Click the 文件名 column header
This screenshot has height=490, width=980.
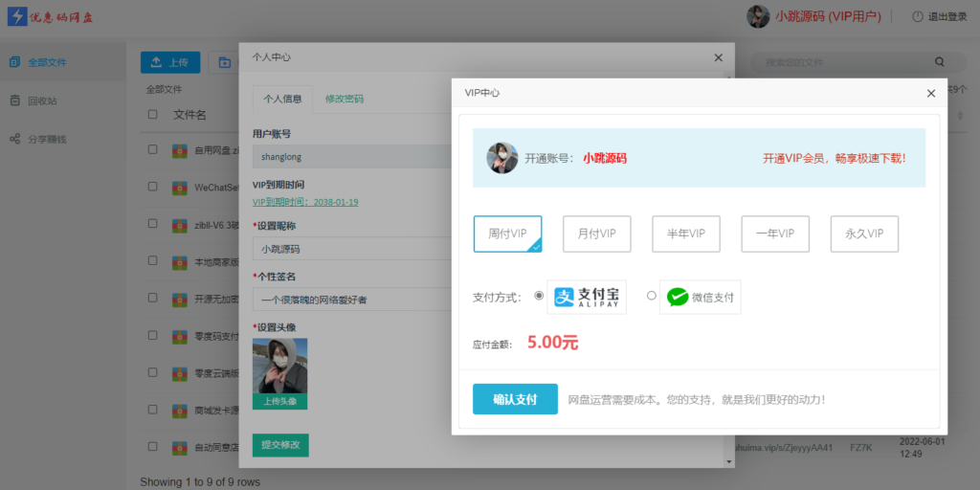[190, 115]
